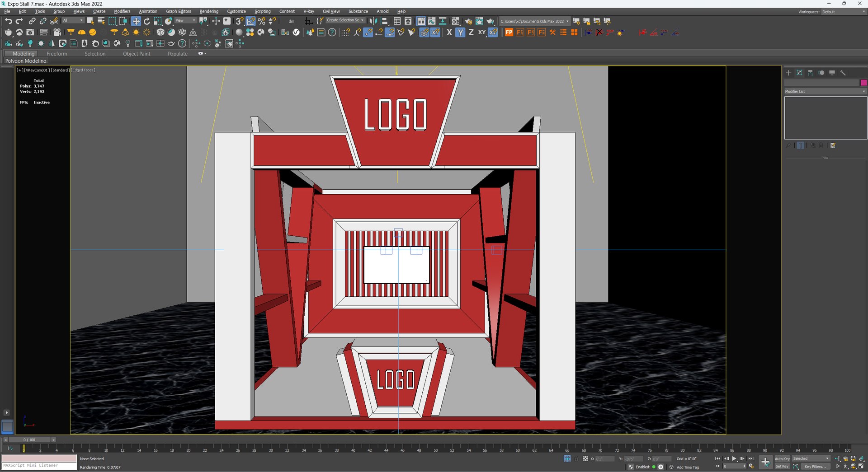Click the Select by Name icon
The height and width of the screenshot is (472, 868).
pyautogui.click(x=101, y=21)
